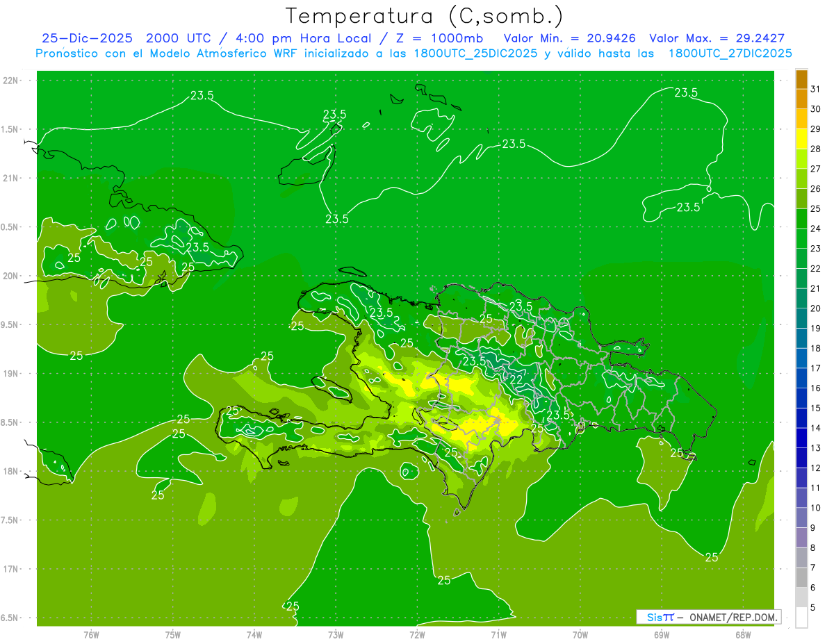Select the orange colorbar segment above 31
834x644 pixels.
801,79
